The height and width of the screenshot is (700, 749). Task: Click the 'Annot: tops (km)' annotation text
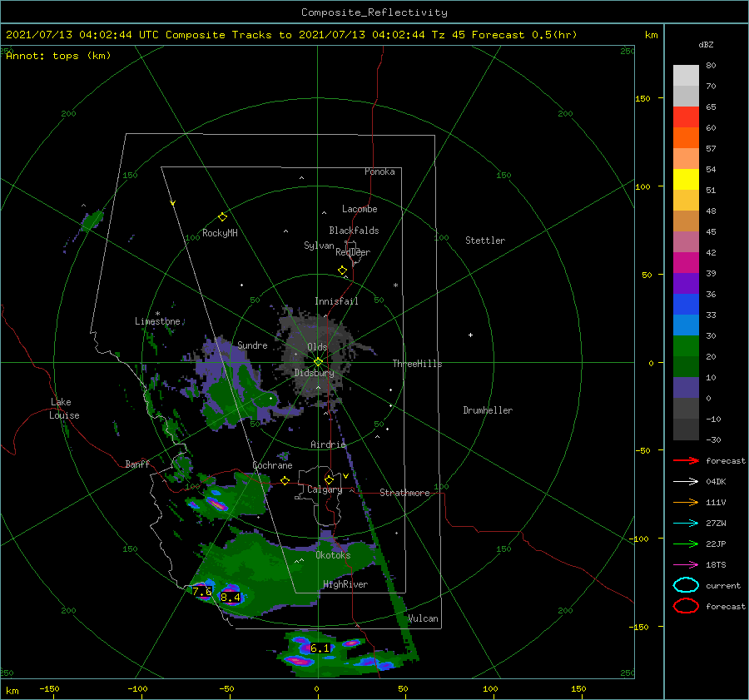tap(58, 56)
